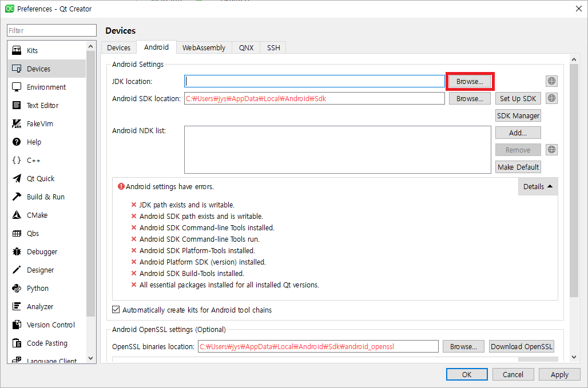Open the Analyzer category icon
The width and height of the screenshot is (588, 388).
pyautogui.click(x=17, y=306)
